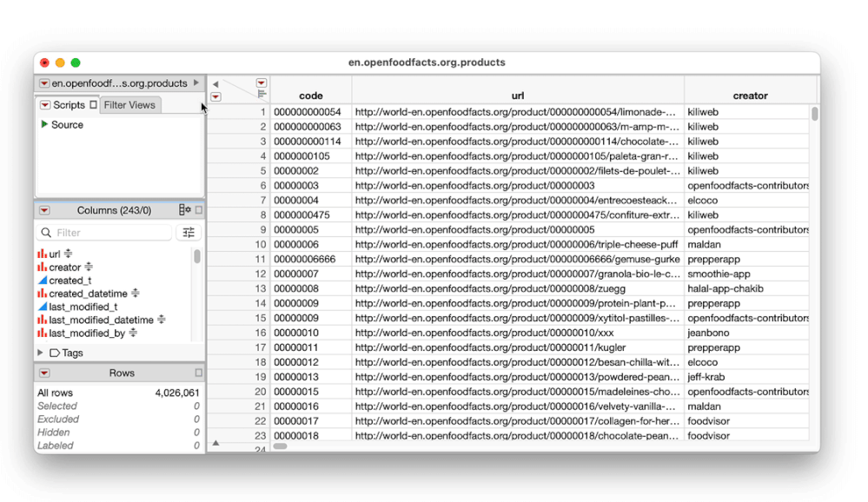Click the nominal icon beside created_datetime
This screenshot has height=502, width=868.
tap(42, 294)
